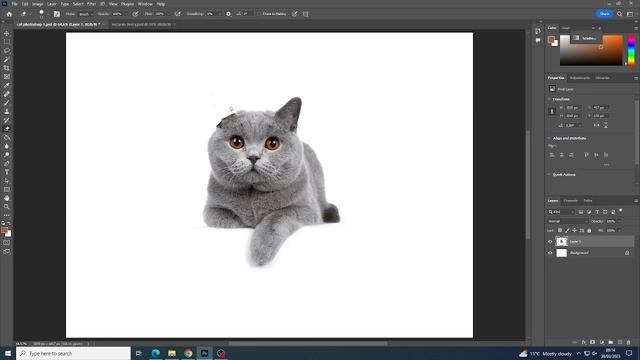Image resolution: width=640 pixels, height=360 pixels.
Task: Select the Pen tool
Action: point(7,164)
